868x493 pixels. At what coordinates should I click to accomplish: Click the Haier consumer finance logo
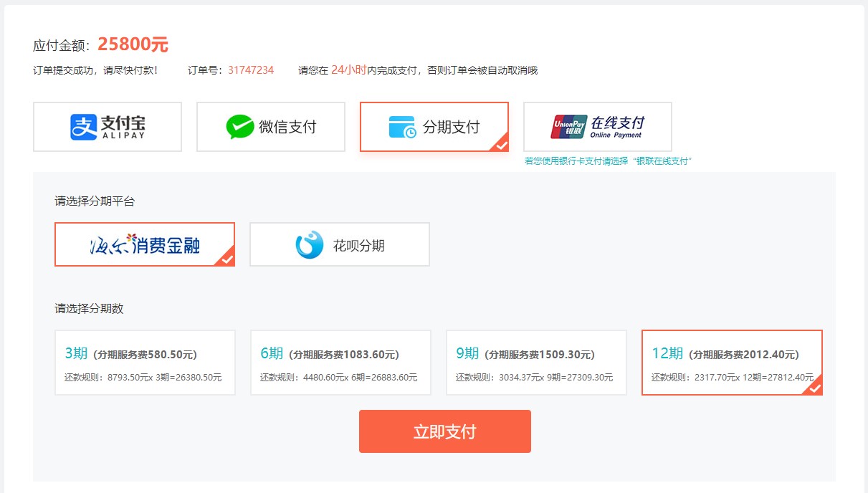[x=145, y=245]
